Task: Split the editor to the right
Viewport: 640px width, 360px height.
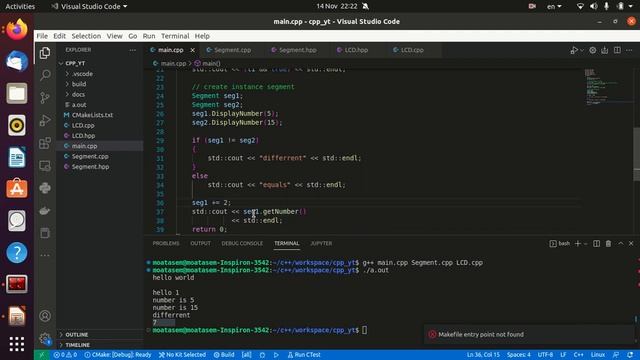Action: pyautogui.click(x=617, y=50)
